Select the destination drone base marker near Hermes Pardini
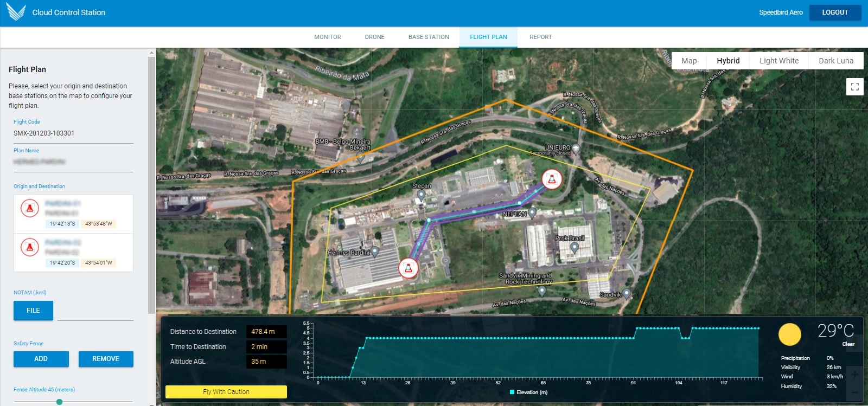Screen dimensions: 868x406 point(408,268)
